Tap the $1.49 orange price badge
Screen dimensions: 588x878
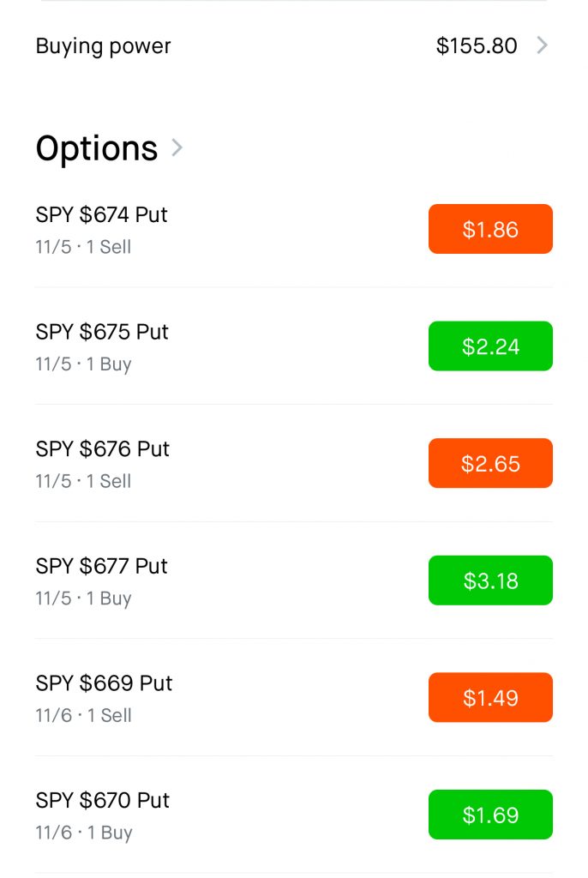click(x=490, y=697)
